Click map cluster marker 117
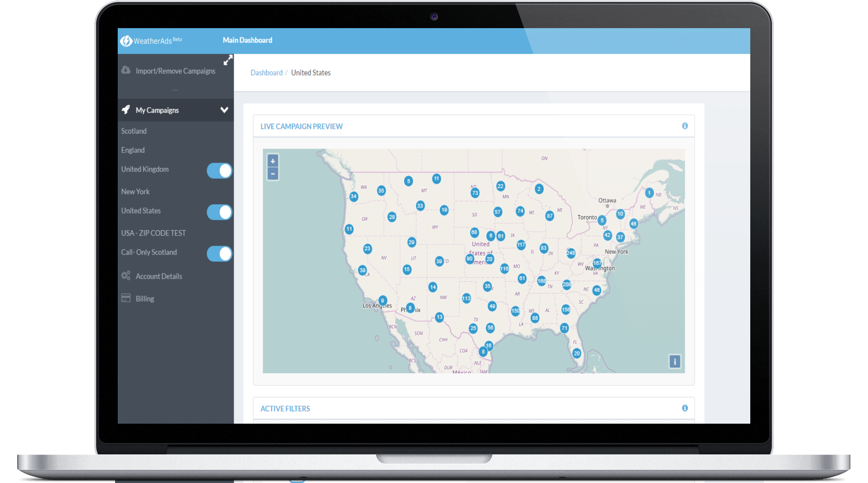 tap(521, 245)
